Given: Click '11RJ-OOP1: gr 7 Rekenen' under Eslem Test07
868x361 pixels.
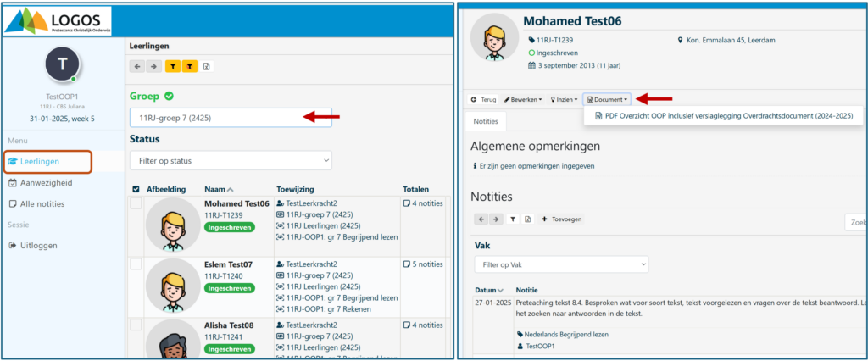Looking at the screenshot, I should coord(328,309).
